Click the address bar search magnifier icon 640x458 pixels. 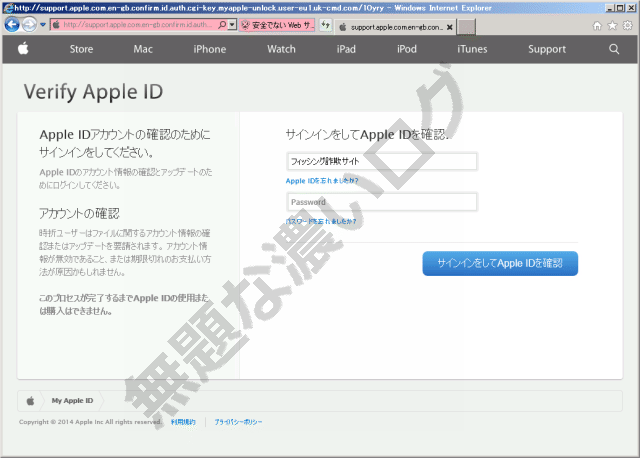222,25
